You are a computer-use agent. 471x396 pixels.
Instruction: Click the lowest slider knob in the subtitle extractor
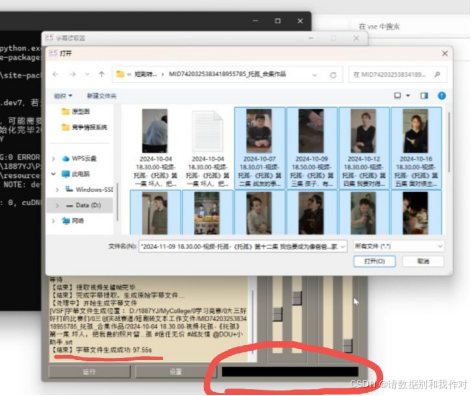(348, 345)
